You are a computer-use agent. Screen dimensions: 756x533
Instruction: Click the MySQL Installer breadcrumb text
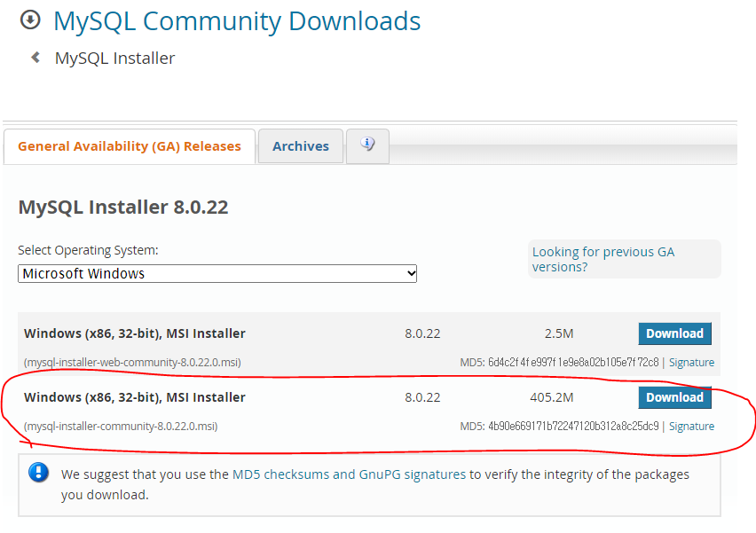114,59
